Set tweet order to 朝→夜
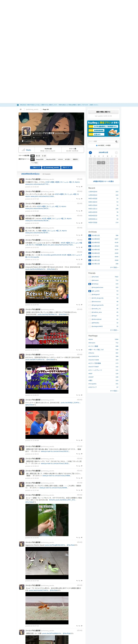Image resolution: width=138 pixels, height=644 pixels. pyautogui.click(x=38, y=156)
